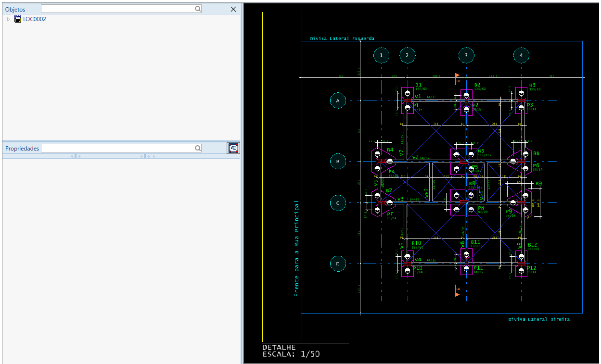Click the top orange section cut marker
The image size is (601, 364).
click(457, 77)
